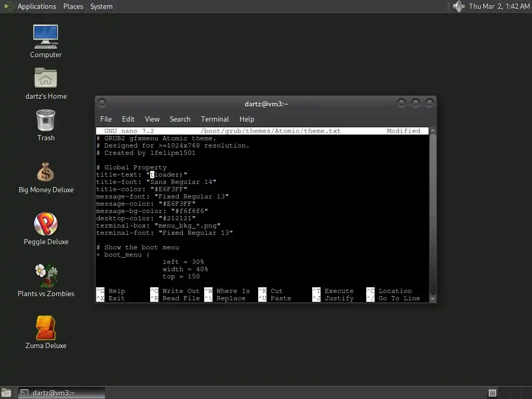
Task: Click the ^J Justify shortcut label
Action: coord(333,298)
